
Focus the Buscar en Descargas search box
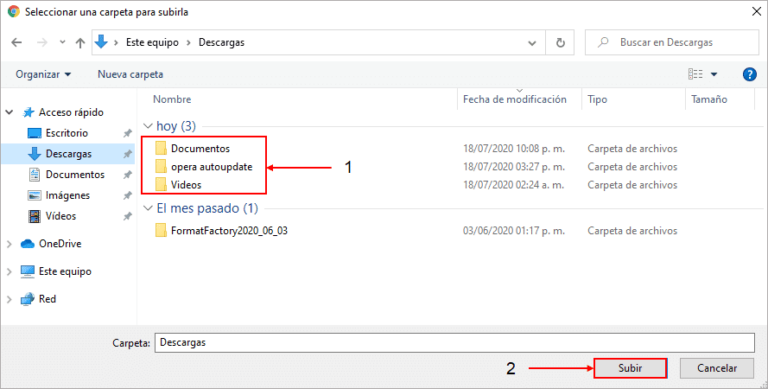tap(672, 43)
